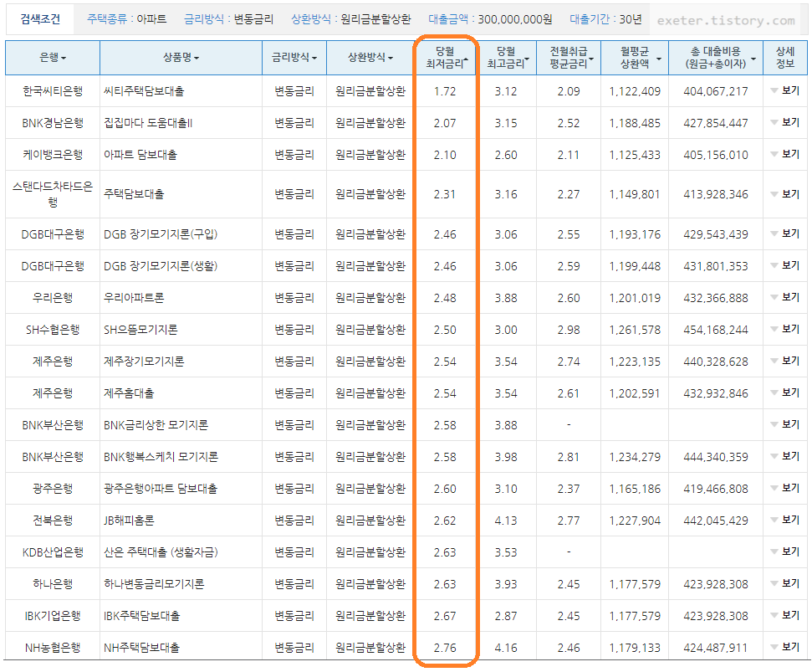Open the 상환방식 header sort arrow
This screenshot has width=812, height=672.
(x=391, y=58)
